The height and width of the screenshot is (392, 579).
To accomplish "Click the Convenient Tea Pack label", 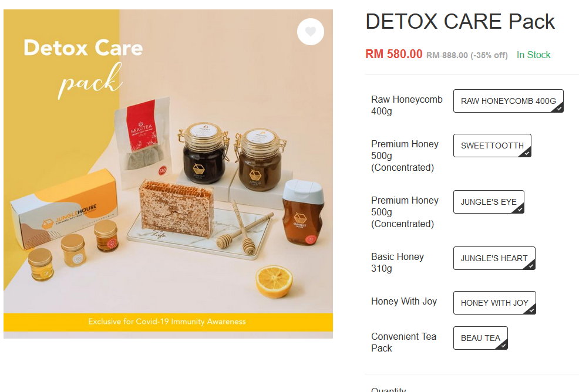I will tap(403, 342).
